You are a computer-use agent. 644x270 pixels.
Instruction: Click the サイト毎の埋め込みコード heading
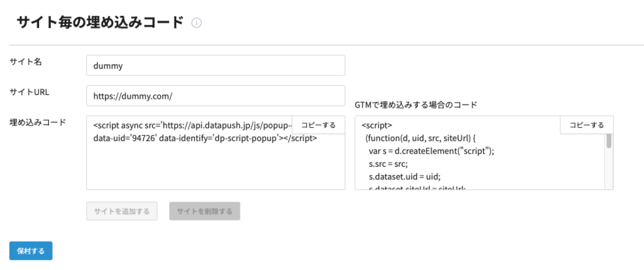pyautogui.click(x=100, y=23)
